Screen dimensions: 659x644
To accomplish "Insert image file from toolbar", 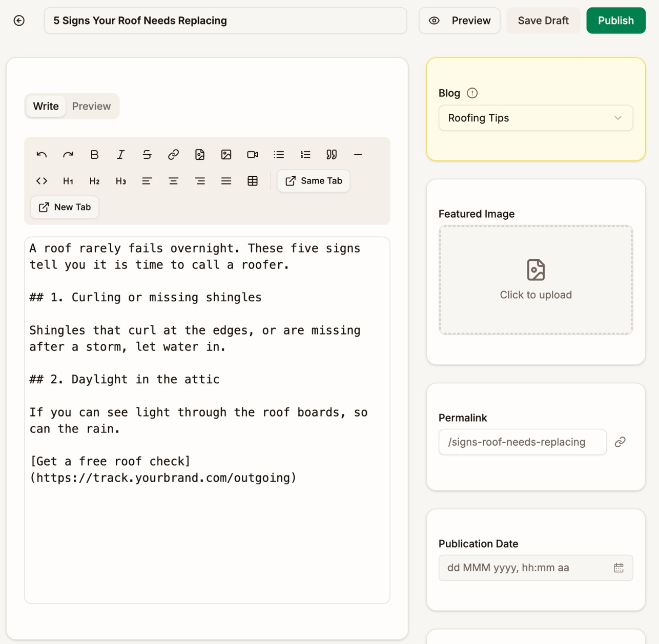I will click(x=200, y=155).
